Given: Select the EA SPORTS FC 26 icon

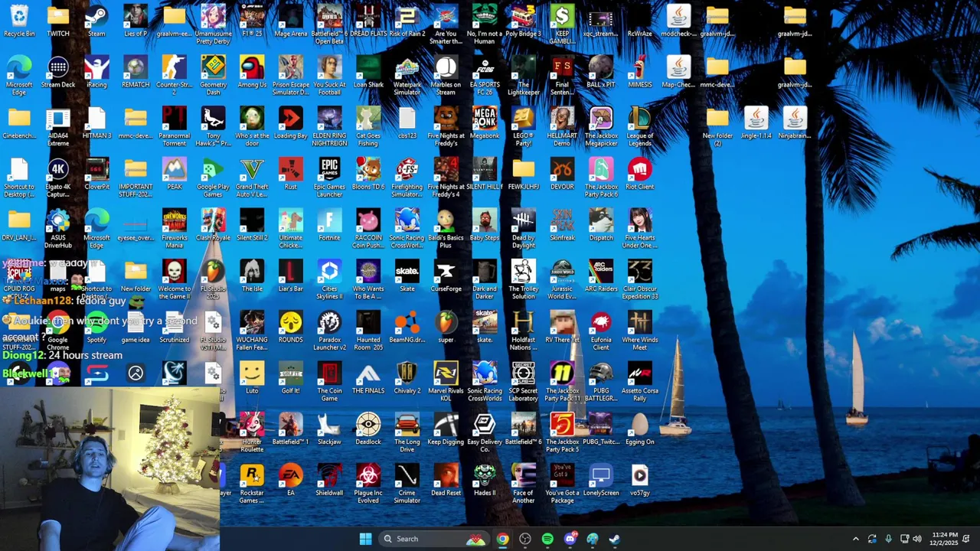Looking at the screenshot, I should (485, 76).
